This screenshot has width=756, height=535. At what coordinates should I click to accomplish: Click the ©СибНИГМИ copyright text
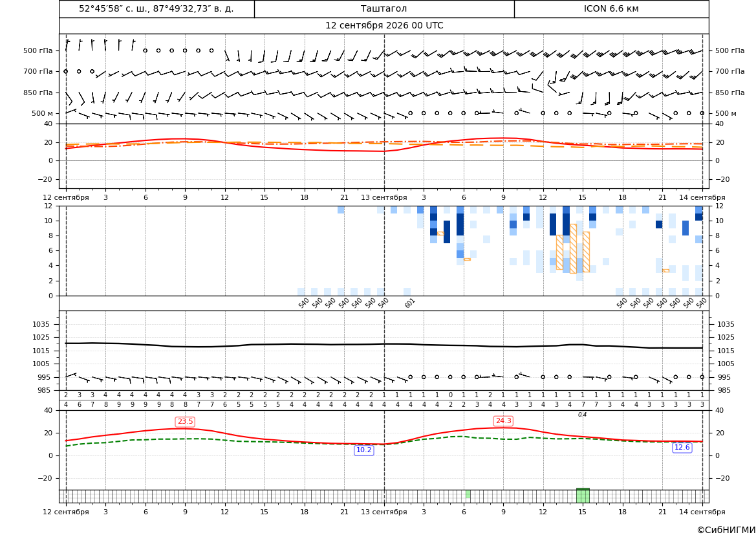click(x=726, y=530)
